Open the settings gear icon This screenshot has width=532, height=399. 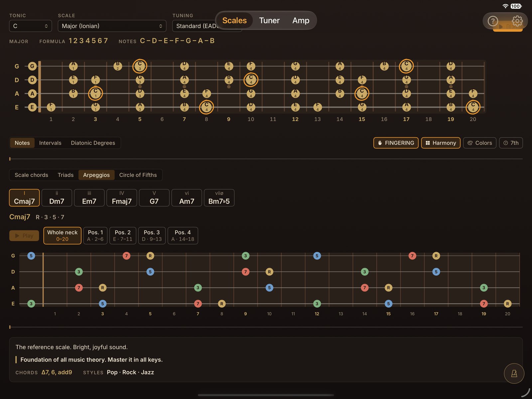click(x=517, y=21)
